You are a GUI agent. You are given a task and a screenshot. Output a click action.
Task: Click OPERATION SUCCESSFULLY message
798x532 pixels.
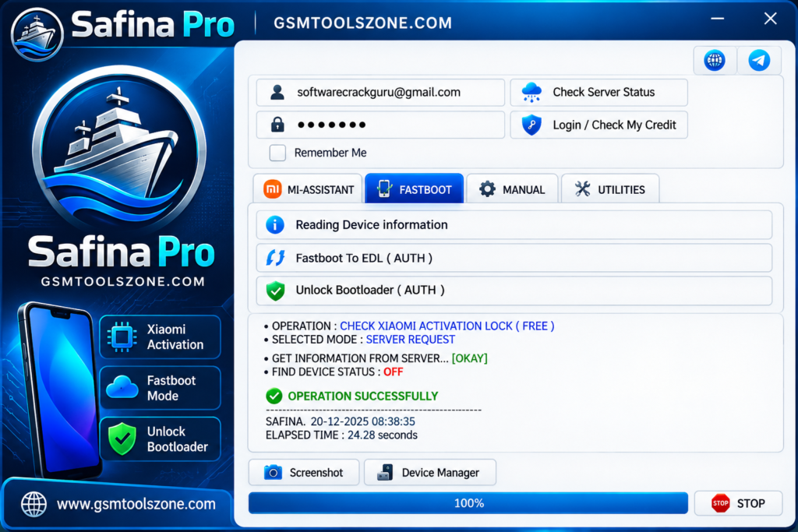[x=363, y=396]
